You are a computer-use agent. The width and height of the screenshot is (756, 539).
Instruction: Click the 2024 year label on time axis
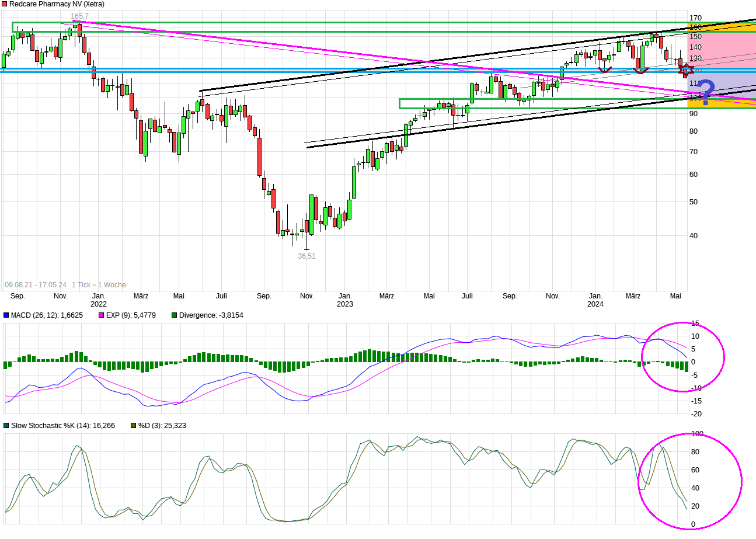[595, 304]
